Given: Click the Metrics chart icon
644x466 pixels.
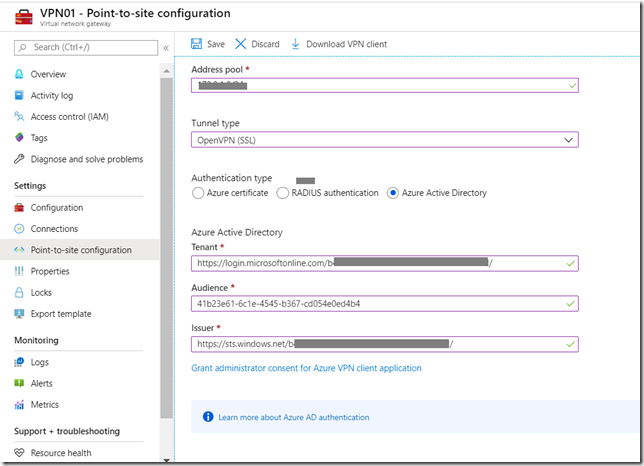Looking at the screenshot, I should 19,405.
